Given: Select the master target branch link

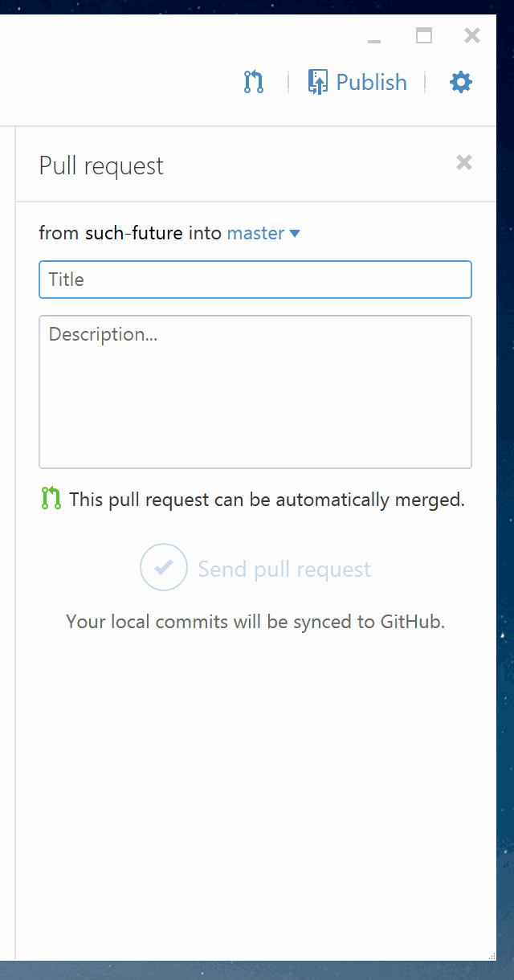Looking at the screenshot, I should pyautogui.click(x=255, y=233).
